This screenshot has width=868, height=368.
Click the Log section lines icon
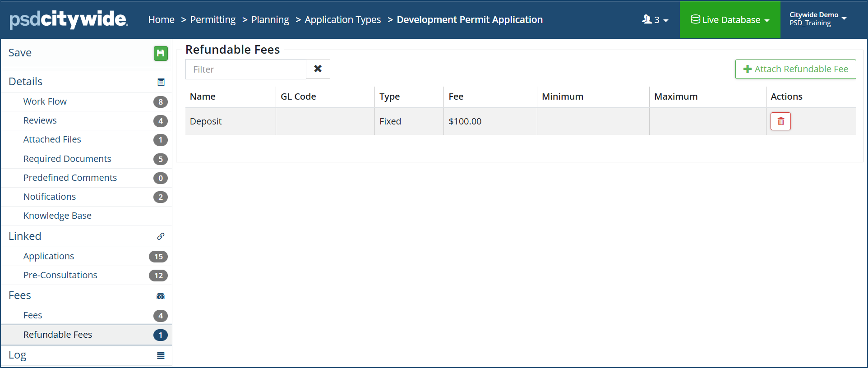coord(161,356)
